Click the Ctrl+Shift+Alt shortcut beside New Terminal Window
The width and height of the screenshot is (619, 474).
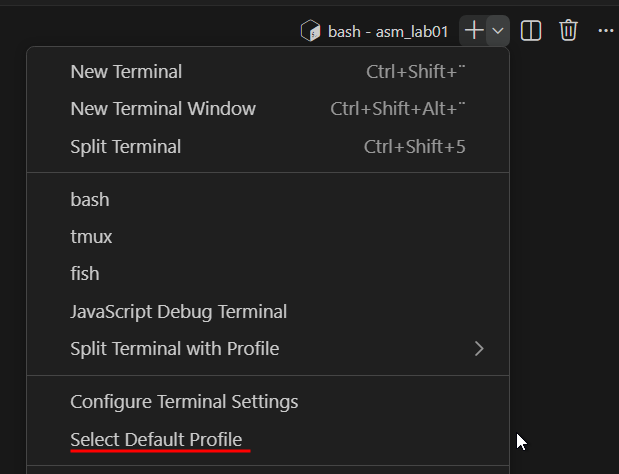pos(398,109)
